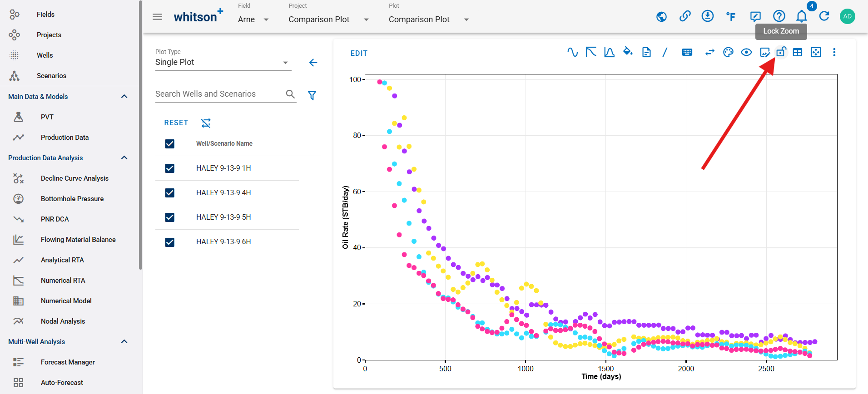Open Decline Curve Analysis in sidebar
This screenshot has height=394, width=868.
click(74, 178)
